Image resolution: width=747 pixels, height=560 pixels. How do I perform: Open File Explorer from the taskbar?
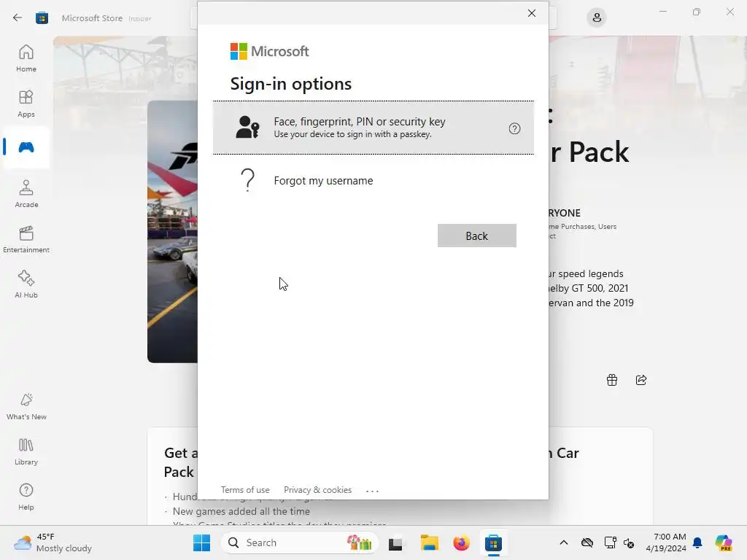(x=429, y=542)
